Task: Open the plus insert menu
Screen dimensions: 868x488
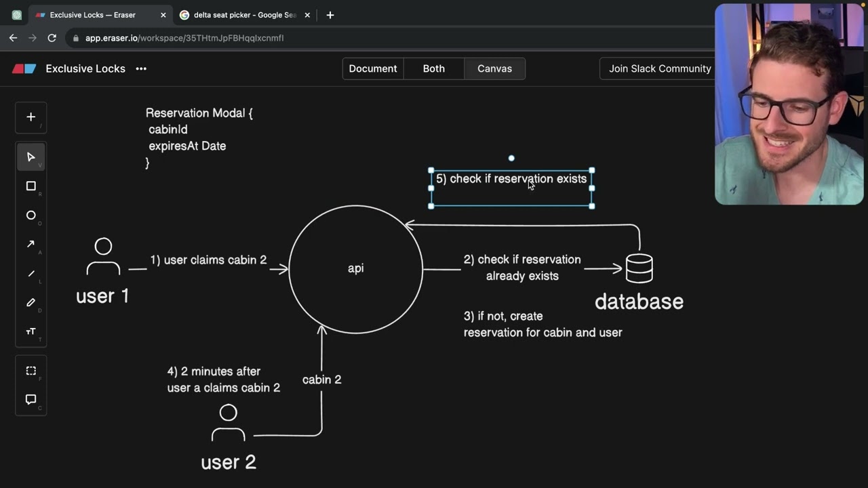Action: [x=31, y=117]
